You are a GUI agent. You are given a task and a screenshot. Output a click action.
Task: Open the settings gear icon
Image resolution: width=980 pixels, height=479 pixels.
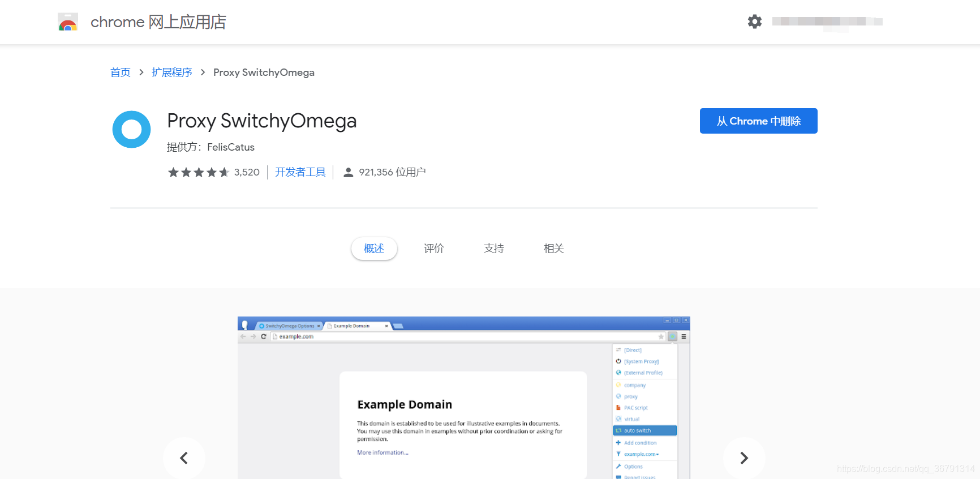(755, 22)
